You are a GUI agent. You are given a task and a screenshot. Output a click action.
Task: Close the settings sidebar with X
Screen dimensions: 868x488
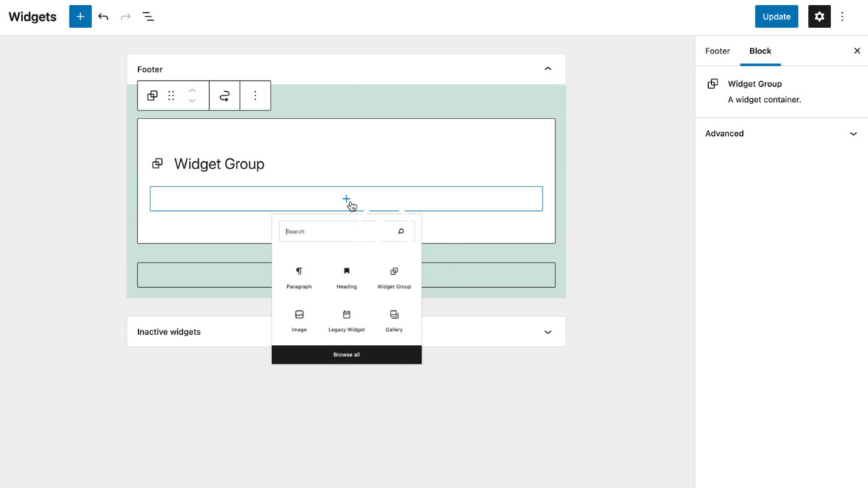coord(857,51)
